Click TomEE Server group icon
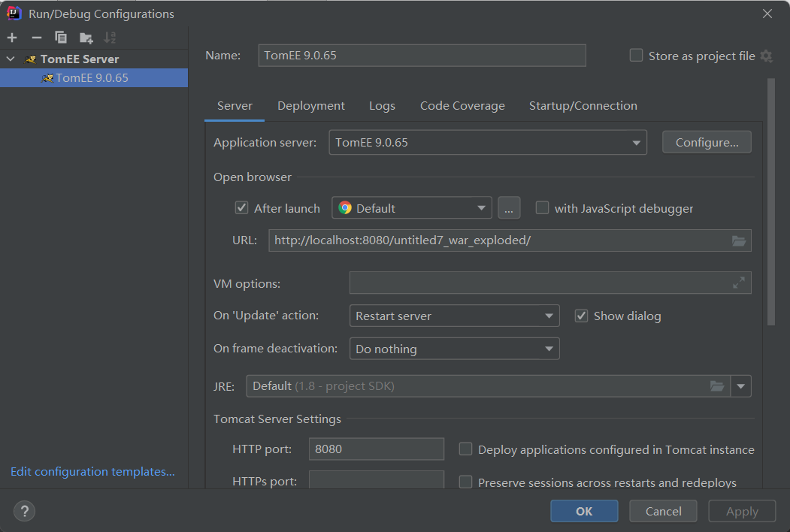790x532 pixels. pyautogui.click(x=31, y=59)
